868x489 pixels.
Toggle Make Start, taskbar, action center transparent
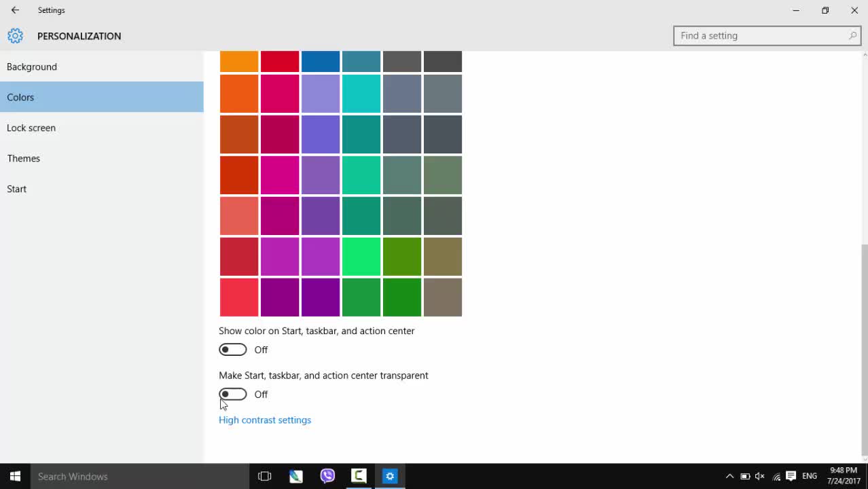click(x=233, y=395)
